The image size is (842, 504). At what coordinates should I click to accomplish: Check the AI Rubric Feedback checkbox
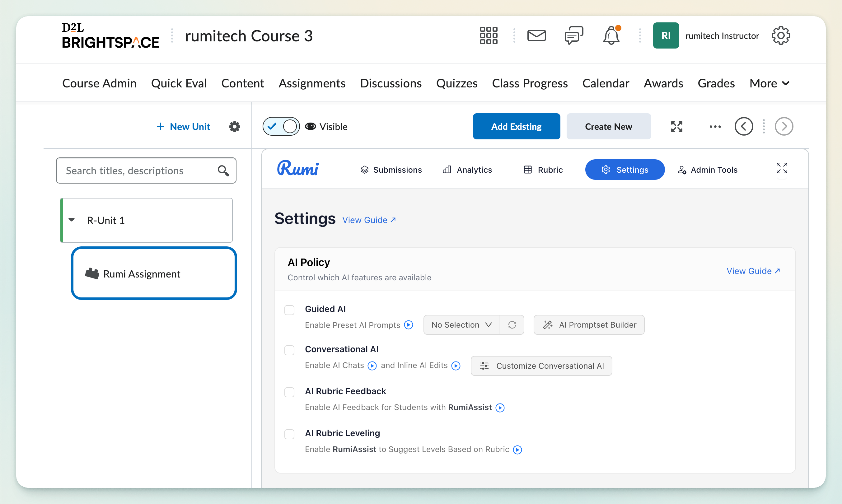(x=289, y=392)
